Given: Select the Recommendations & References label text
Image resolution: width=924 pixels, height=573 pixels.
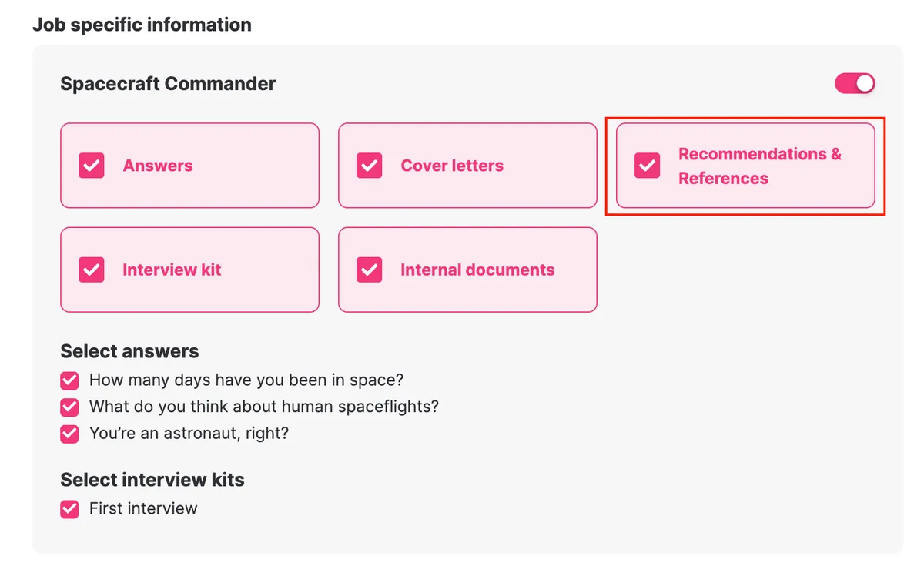Looking at the screenshot, I should coord(759,166).
